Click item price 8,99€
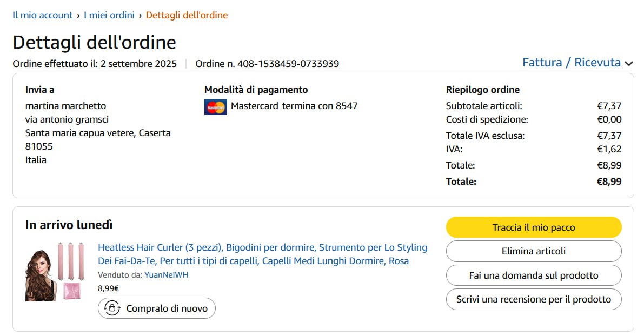This screenshot has width=644, height=336. [x=109, y=288]
